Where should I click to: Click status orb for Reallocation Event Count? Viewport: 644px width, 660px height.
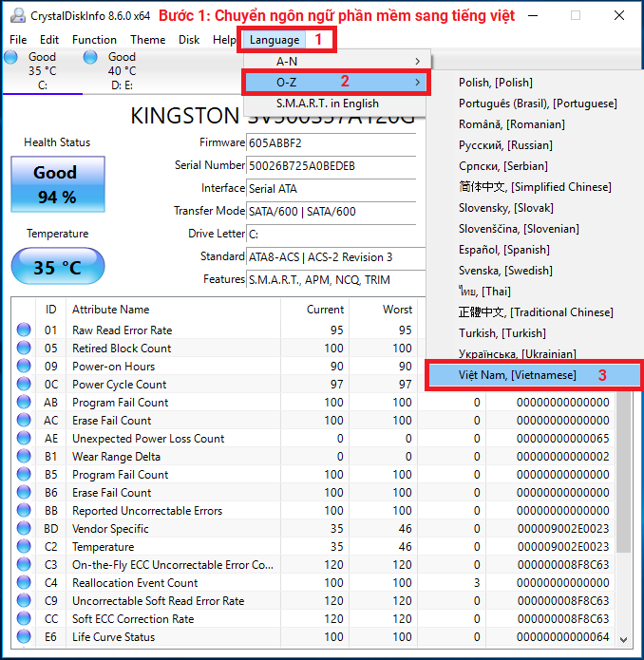[24, 582]
